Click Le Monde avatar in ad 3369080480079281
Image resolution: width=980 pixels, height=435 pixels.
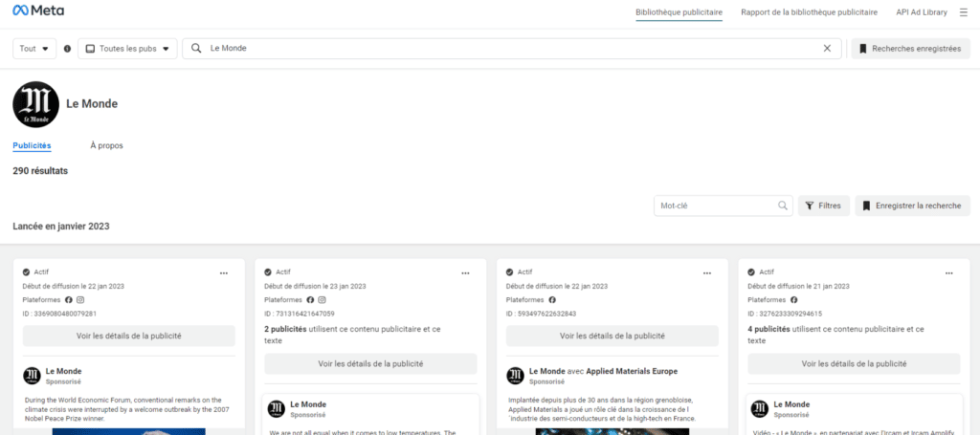(x=32, y=376)
